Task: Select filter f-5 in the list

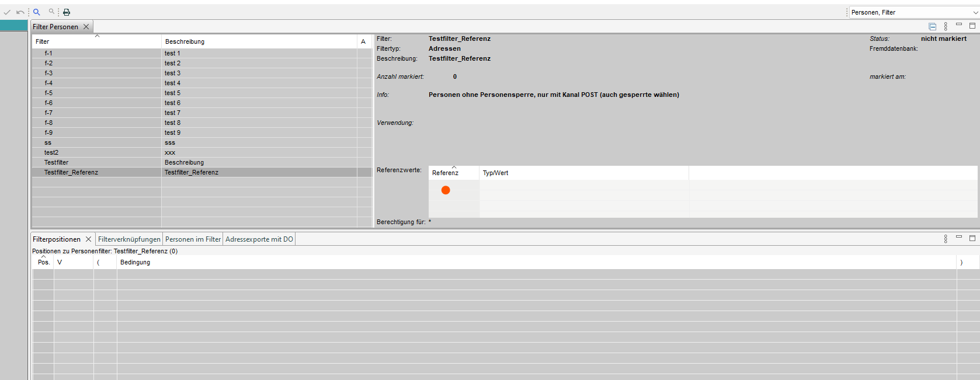Action: (x=48, y=93)
